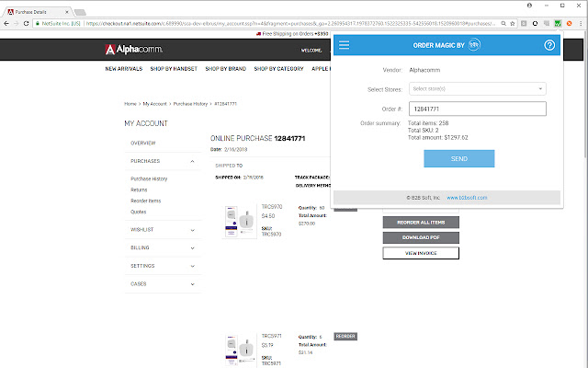Click Download PDF button
The image size is (588, 368).
click(421, 237)
